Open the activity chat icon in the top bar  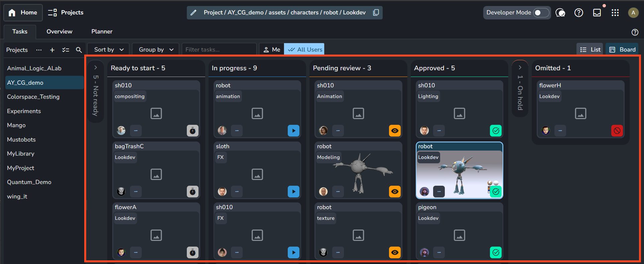(560, 13)
